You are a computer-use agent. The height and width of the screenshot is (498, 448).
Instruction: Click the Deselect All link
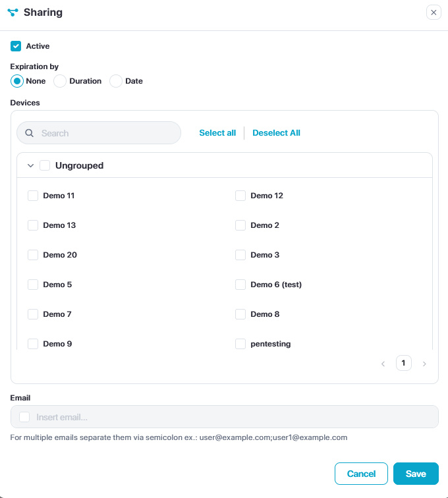pyautogui.click(x=276, y=133)
